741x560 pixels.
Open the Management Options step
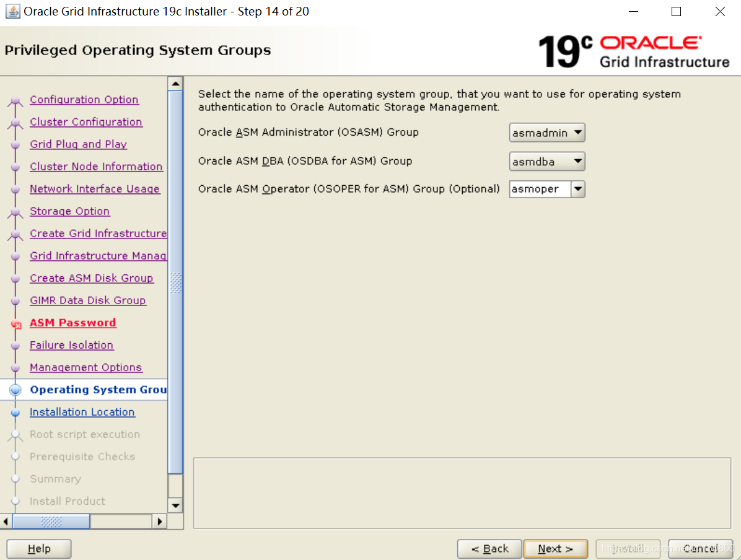point(86,367)
